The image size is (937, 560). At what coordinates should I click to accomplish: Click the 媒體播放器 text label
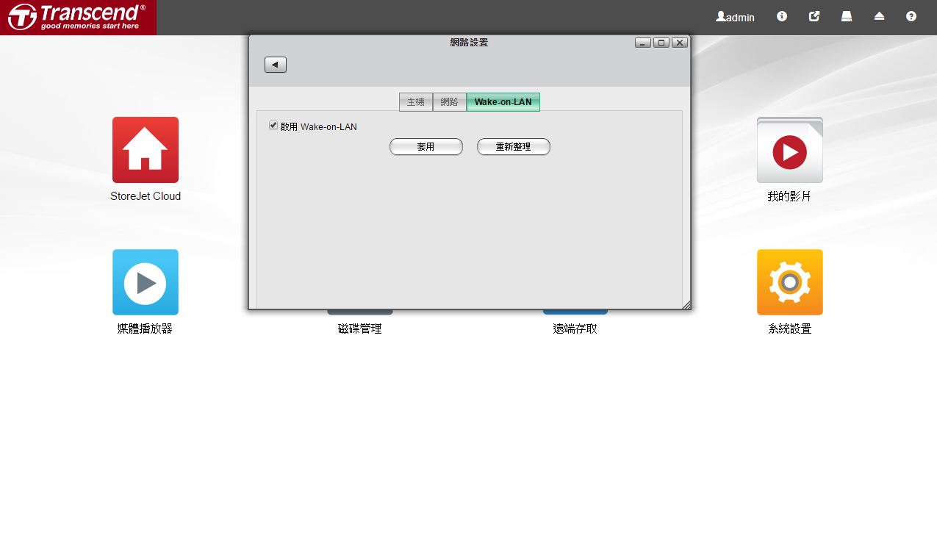coord(146,329)
